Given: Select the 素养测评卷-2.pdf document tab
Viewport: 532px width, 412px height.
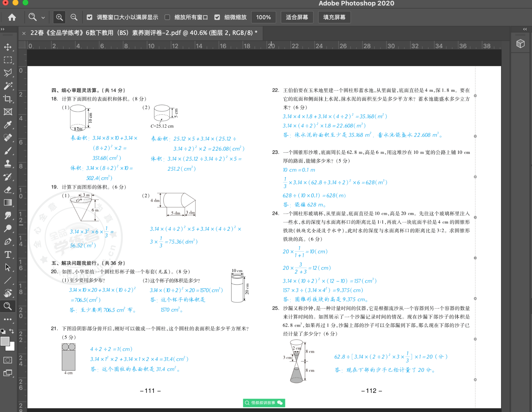Looking at the screenshot, I should coord(144,33).
